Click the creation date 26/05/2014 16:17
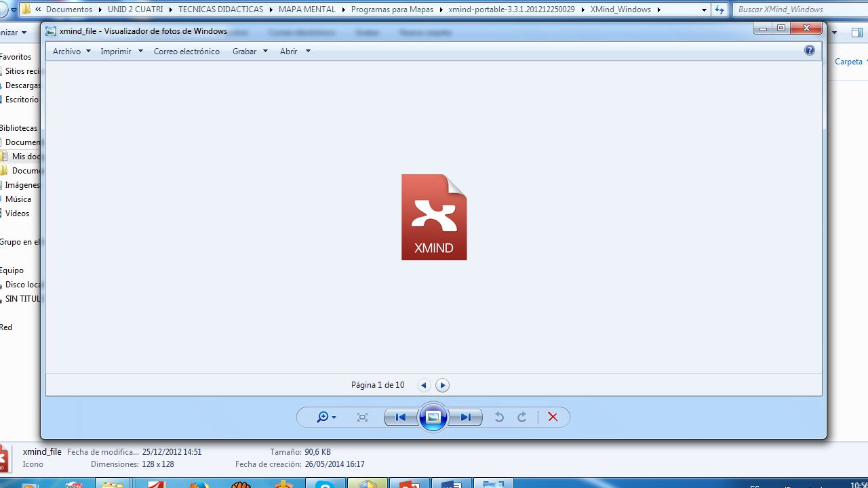This screenshot has height=488, width=868. (x=335, y=464)
